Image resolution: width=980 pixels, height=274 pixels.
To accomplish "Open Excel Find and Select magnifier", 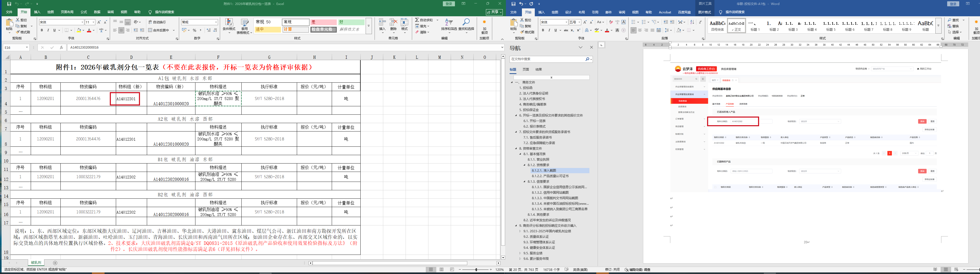I will 466,25.
